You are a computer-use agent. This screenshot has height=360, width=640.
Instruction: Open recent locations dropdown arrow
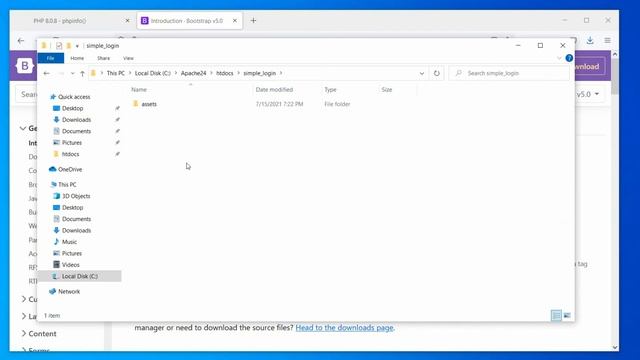[x=72, y=73]
